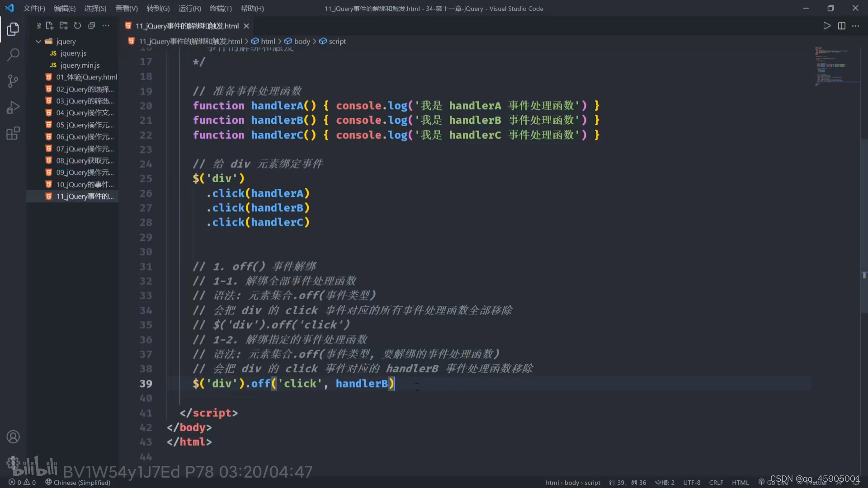Click the Accounts icon in activity bar

13,437
